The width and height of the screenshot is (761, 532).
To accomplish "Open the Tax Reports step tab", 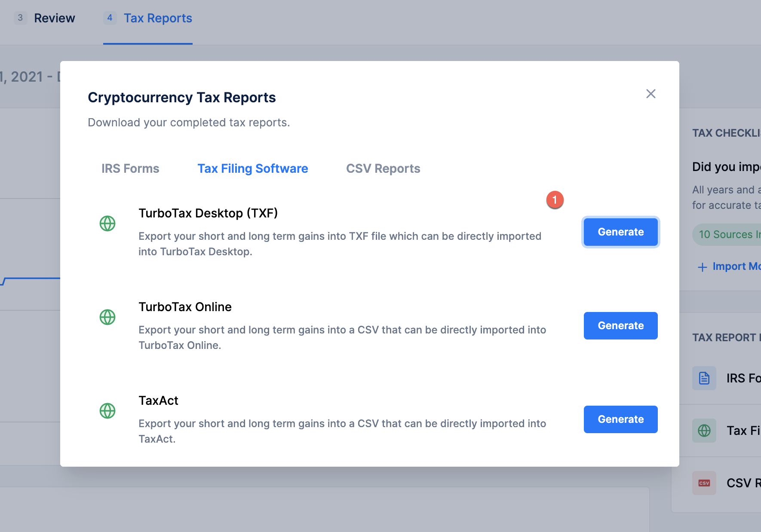I will (x=157, y=18).
